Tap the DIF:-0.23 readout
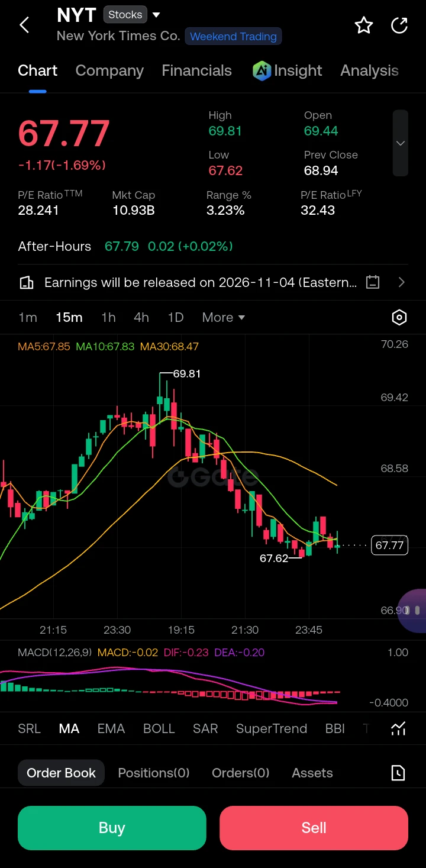This screenshot has height=868, width=426. (x=186, y=653)
